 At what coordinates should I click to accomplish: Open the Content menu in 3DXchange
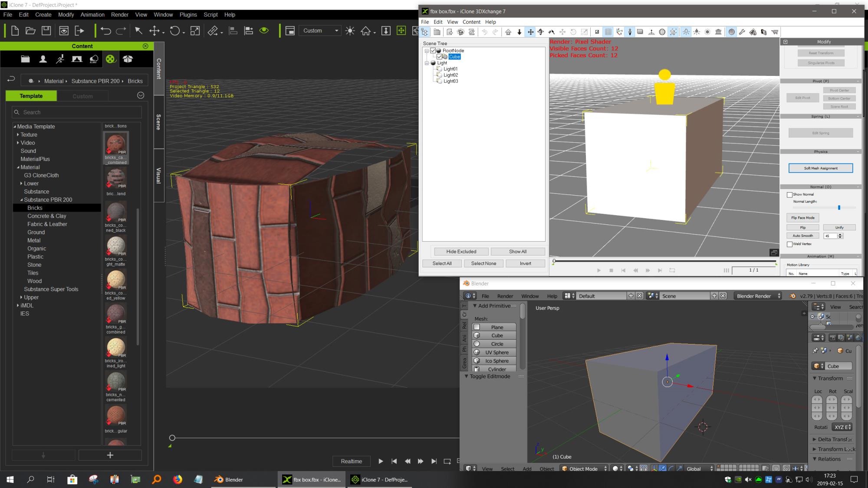(x=471, y=22)
